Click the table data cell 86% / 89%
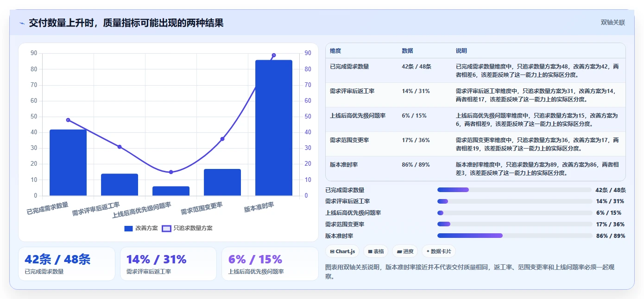Image resolution: width=644 pixels, height=299 pixels. pyautogui.click(x=416, y=165)
